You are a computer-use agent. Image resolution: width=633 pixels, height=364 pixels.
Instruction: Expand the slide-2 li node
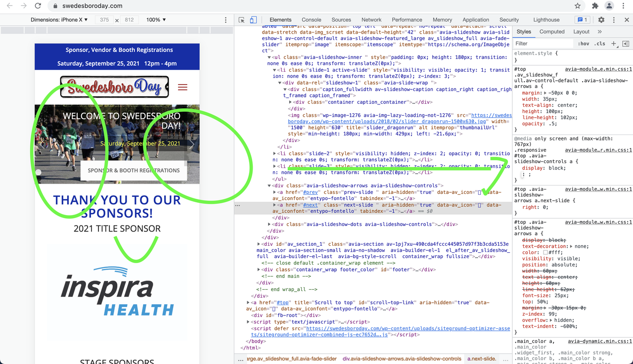275,153
